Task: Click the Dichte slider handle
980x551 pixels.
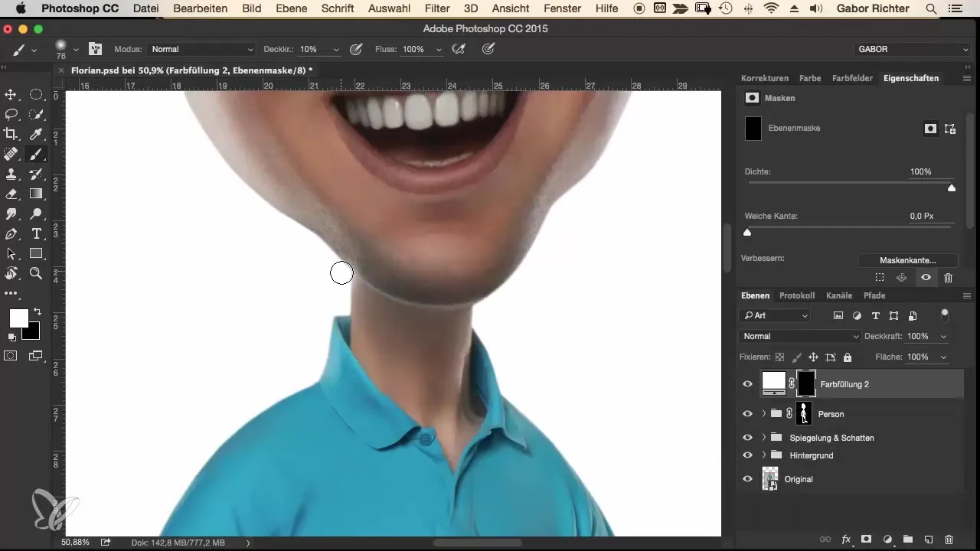Action: [x=952, y=187]
